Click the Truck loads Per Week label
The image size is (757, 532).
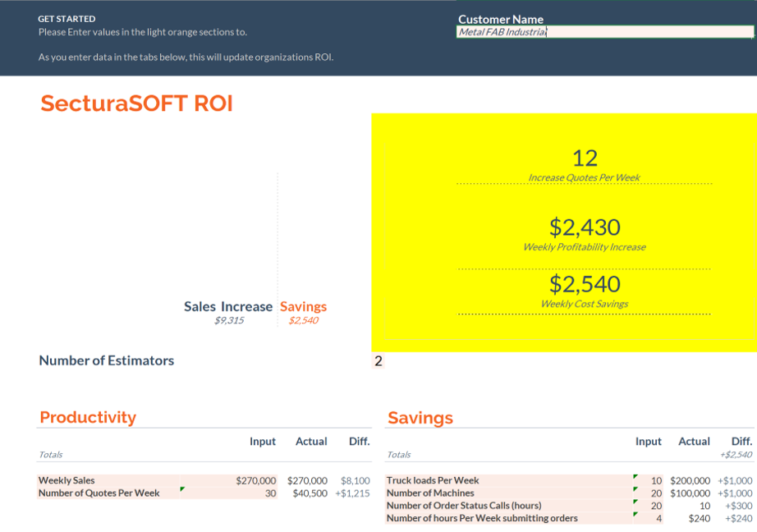[x=433, y=480]
